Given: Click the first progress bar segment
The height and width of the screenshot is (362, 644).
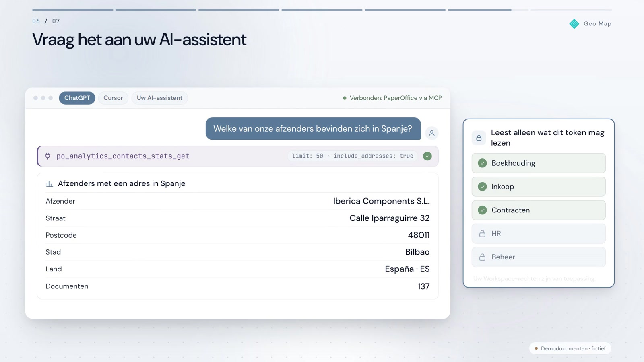Looking at the screenshot, I should coord(72,10).
